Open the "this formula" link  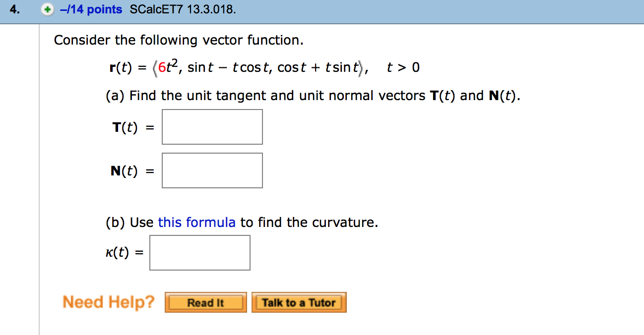click(x=196, y=223)
